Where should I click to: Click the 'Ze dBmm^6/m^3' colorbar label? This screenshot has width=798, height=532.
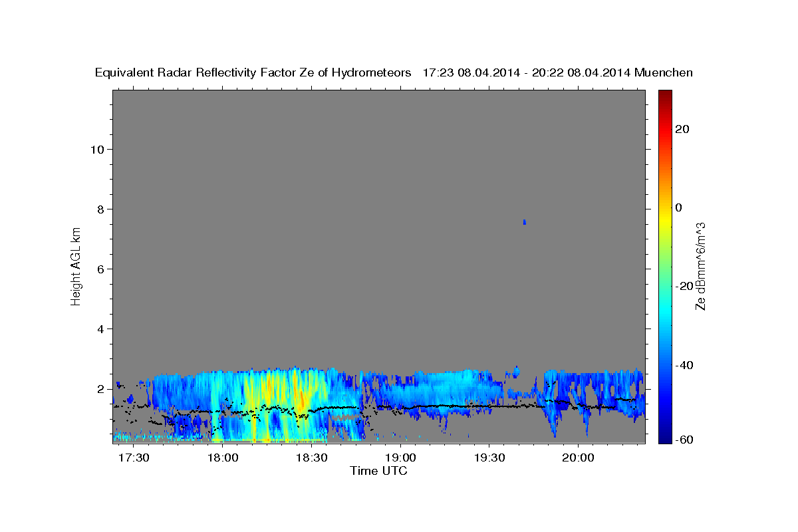(x=700, y=266)
